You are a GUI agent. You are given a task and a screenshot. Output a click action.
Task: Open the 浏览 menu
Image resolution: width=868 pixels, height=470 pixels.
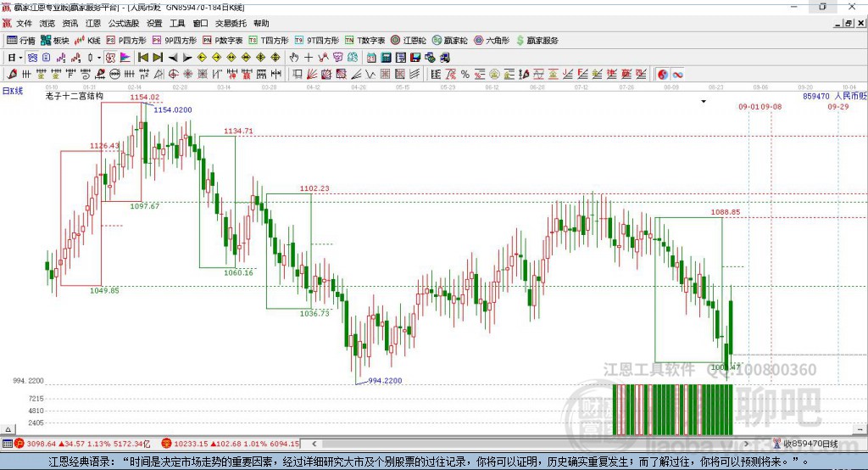(x=47, y=23)
